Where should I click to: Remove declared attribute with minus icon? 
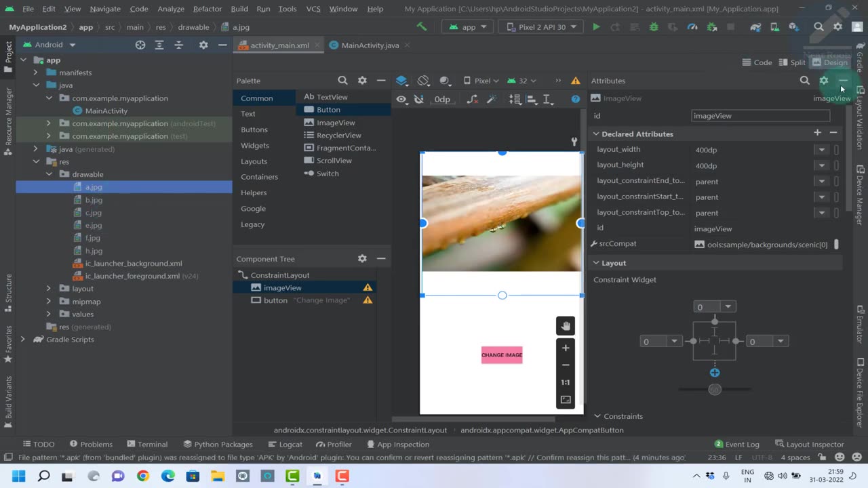pyautogui.click(x=833, y=133)
